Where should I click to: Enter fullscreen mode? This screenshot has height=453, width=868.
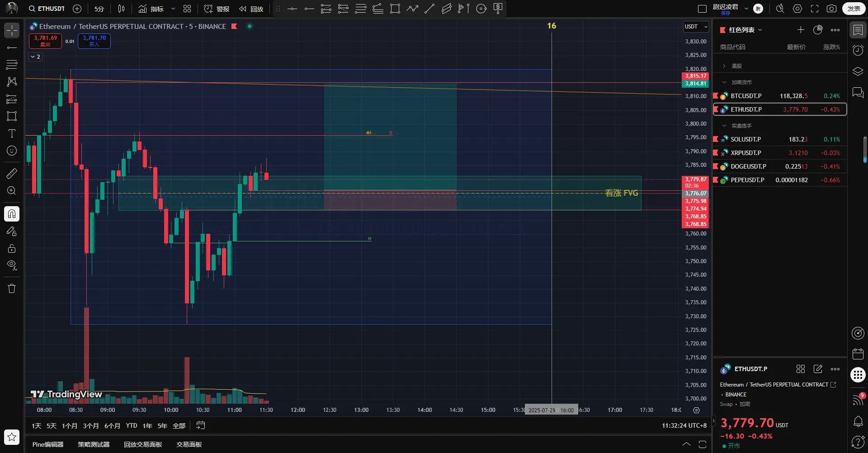[815, 9]
